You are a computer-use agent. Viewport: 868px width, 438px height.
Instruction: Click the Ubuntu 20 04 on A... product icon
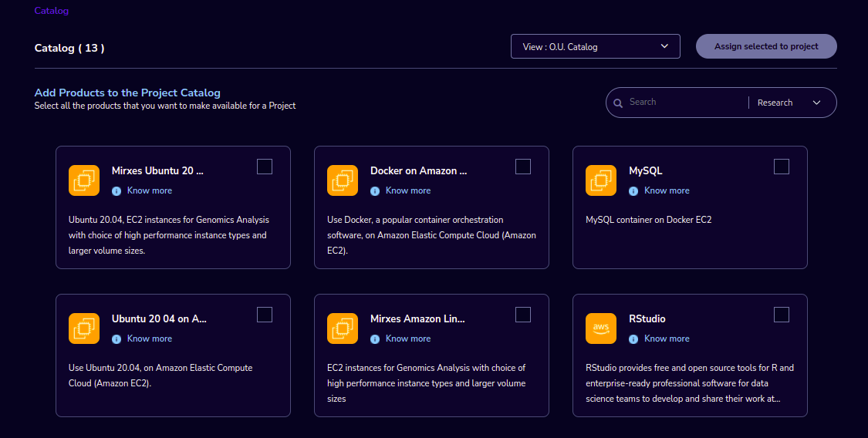[x=84, y=328]
